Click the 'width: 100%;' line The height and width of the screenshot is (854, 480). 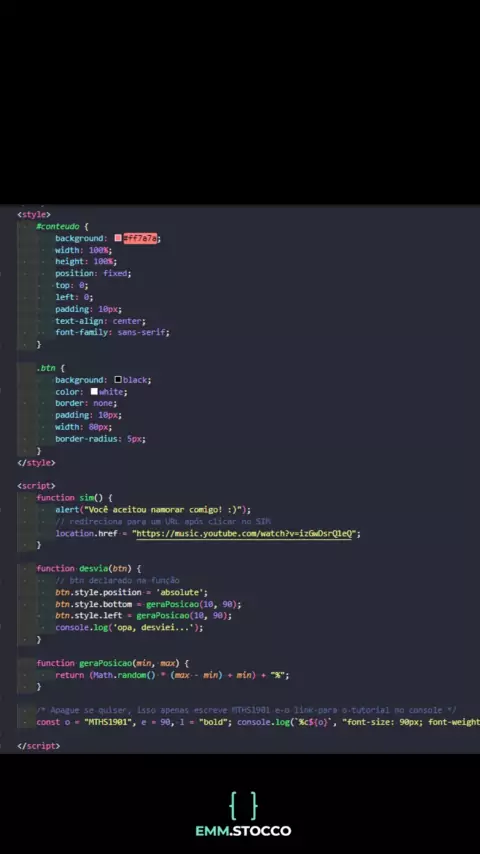point(83,250)
